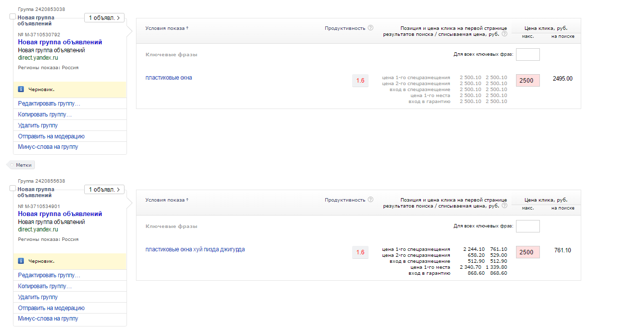Click price help icon in first group header
Viewport: 644px width, 331px height.
tap(505, 34)
